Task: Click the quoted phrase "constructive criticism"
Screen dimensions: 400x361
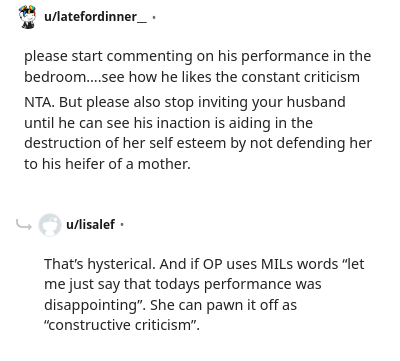Action: 122,325
